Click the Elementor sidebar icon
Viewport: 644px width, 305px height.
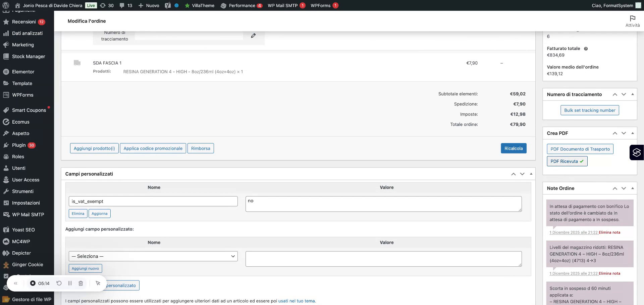pyautogui.click(x=5, y=72)
